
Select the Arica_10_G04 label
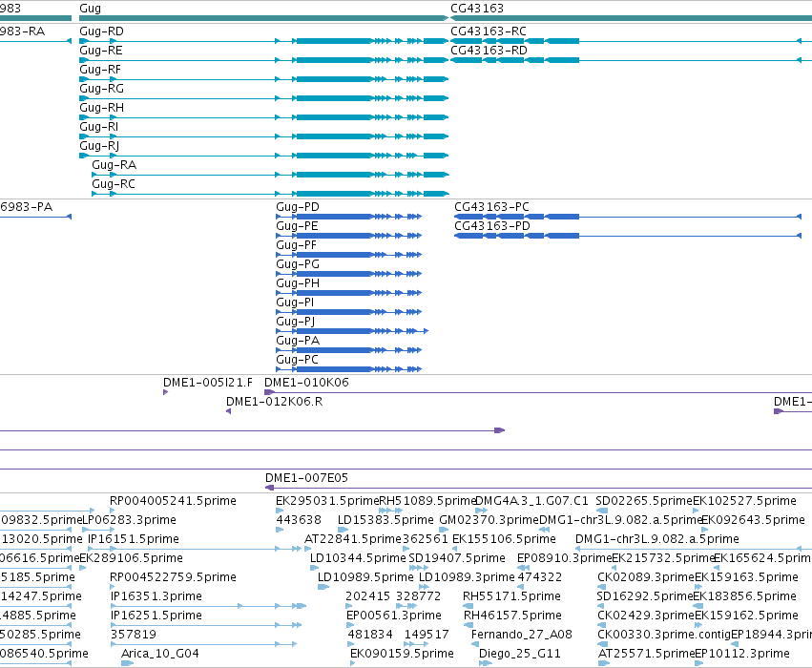(x=160, y=654)
